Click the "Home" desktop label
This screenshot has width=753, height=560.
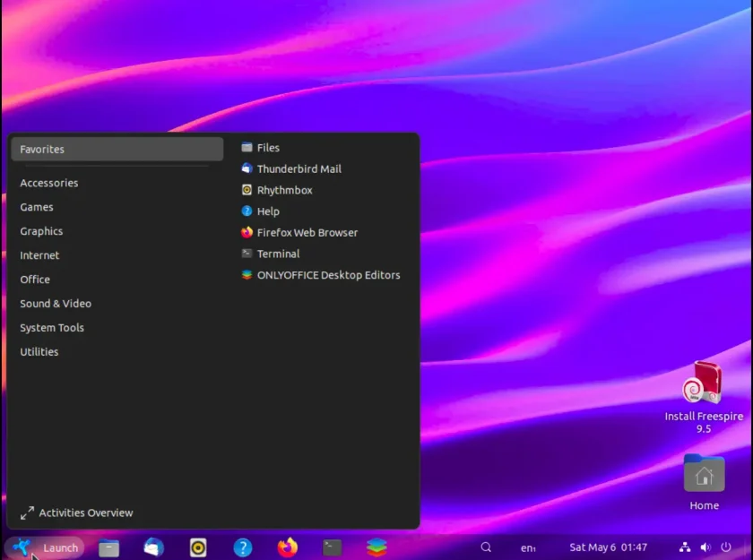click(704, 505)
